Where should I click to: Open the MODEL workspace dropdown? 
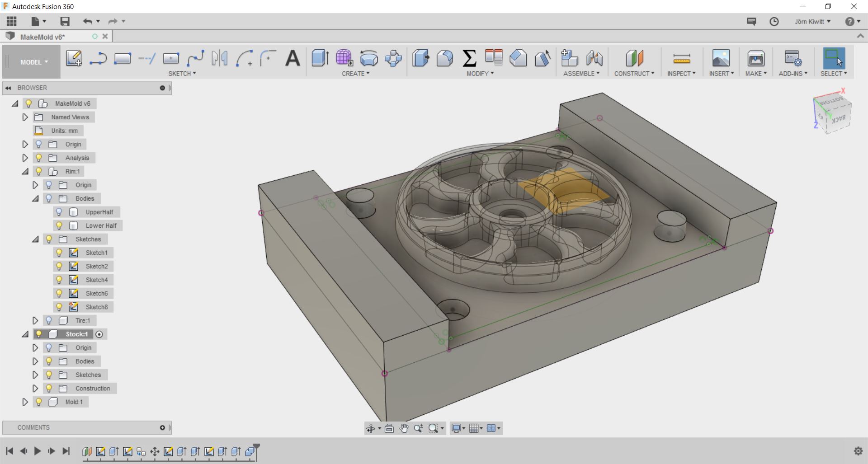34,62
